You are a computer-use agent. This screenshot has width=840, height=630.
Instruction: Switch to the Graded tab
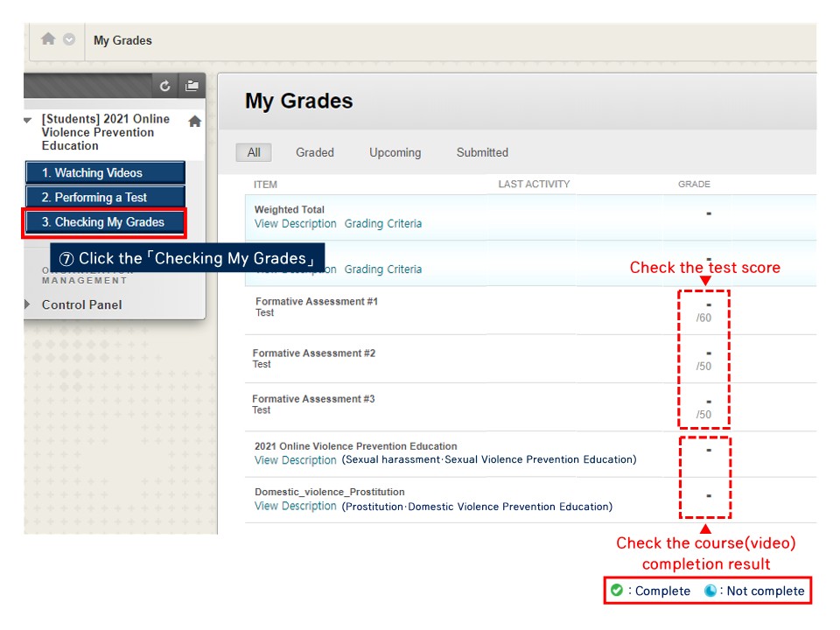pos(314,152)
